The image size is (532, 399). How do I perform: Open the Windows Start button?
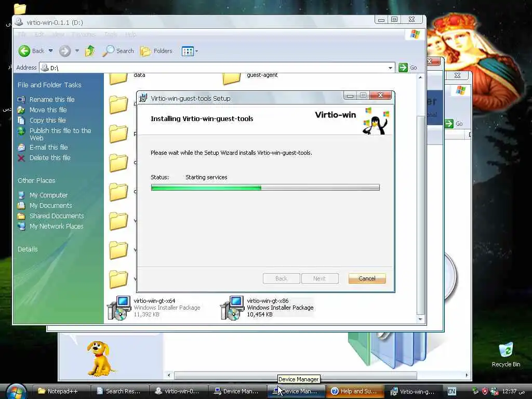tap(15, 392)
